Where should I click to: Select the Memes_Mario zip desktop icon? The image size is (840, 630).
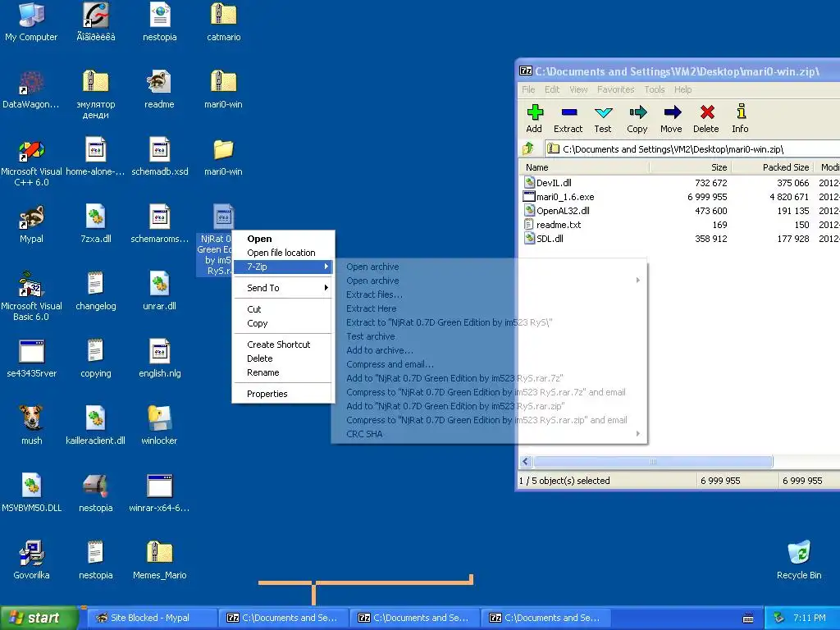[159, 561]
